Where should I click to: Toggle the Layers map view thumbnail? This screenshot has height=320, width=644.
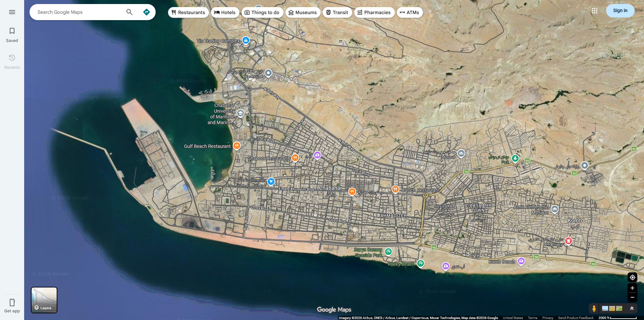coord(44,300)
